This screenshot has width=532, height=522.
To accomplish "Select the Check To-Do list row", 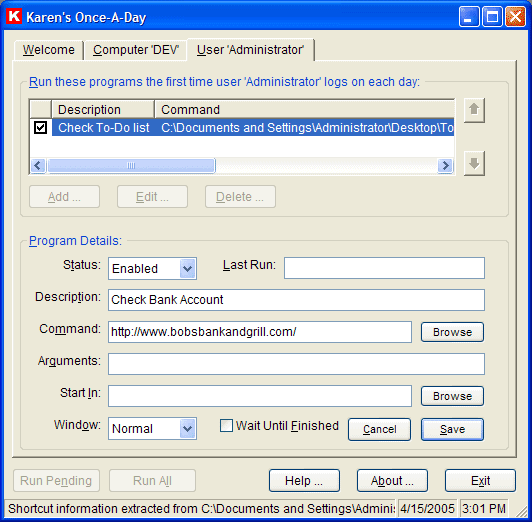I will click(x=253, y=128).
